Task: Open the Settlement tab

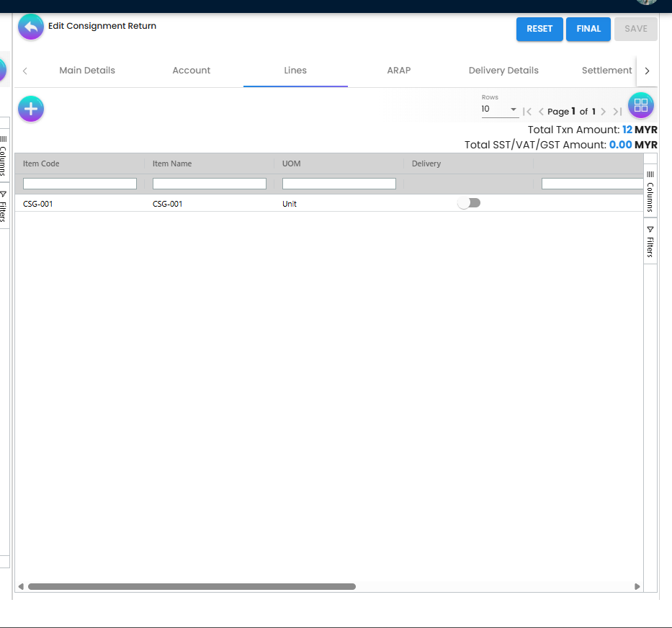Action: [606, 71]
